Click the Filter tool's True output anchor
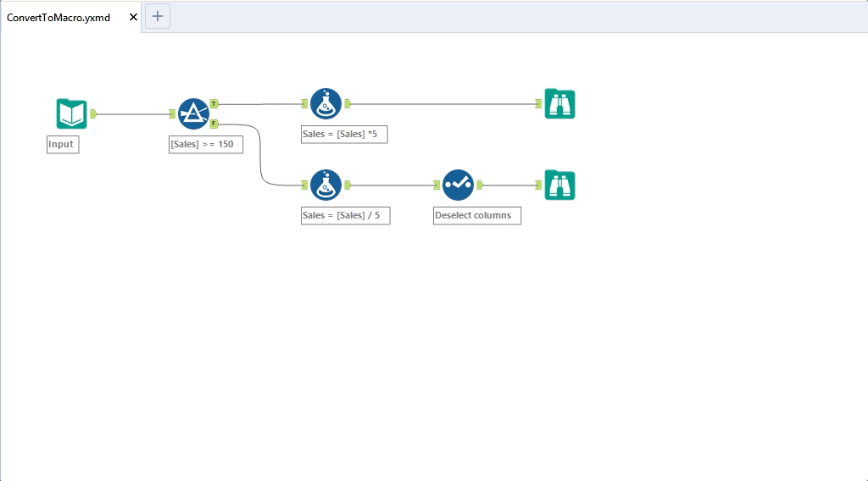Viewport: 868px width, 481px height. 214,103
